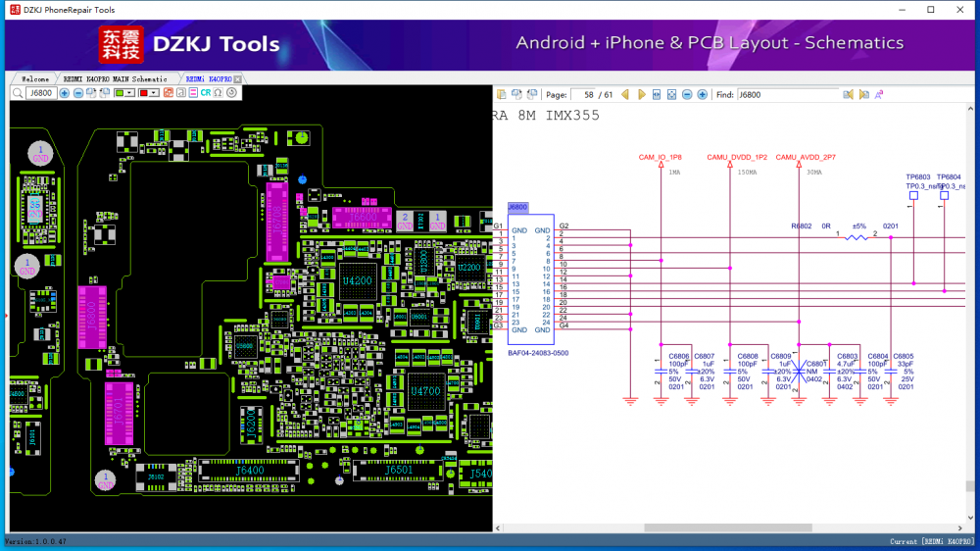Click the orange net-connection icon
The height and width of the screenshot is (551, 980).
tap(169, 93)
